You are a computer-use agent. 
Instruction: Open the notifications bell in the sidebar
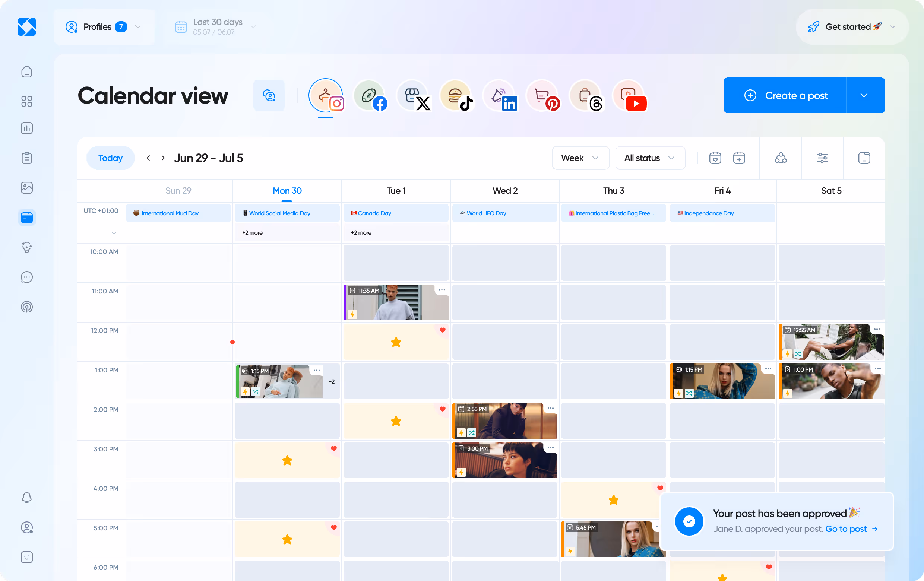pyautogui.click(x=27, y=498)
